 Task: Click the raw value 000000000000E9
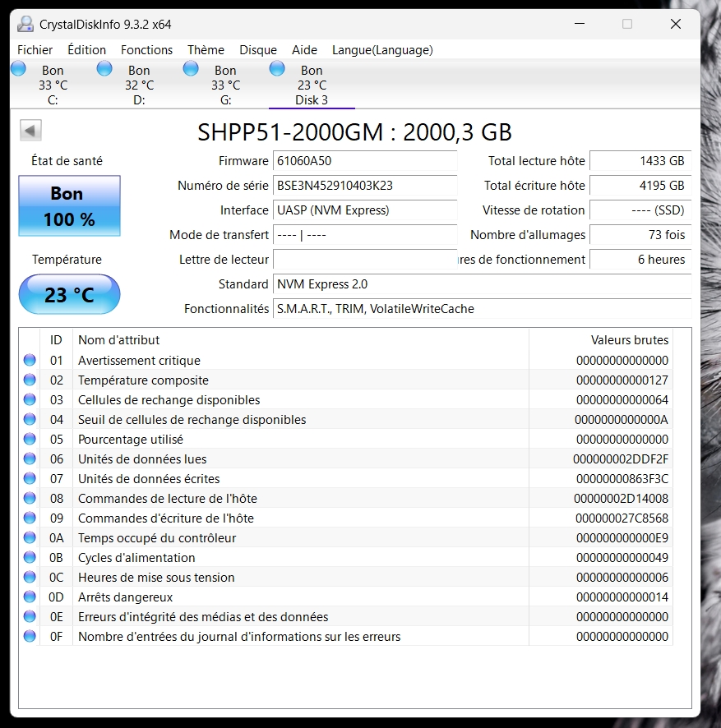pyautogui.click(x=622, y=538)
